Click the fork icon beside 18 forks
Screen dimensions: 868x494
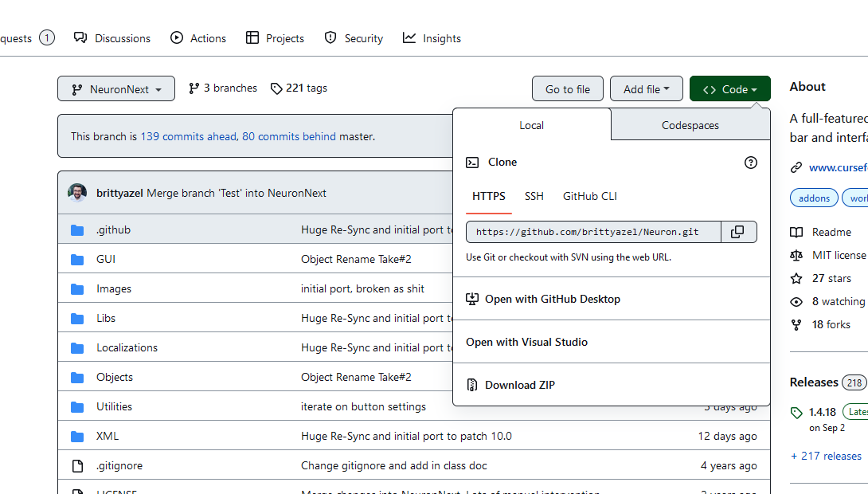[796, 324]
